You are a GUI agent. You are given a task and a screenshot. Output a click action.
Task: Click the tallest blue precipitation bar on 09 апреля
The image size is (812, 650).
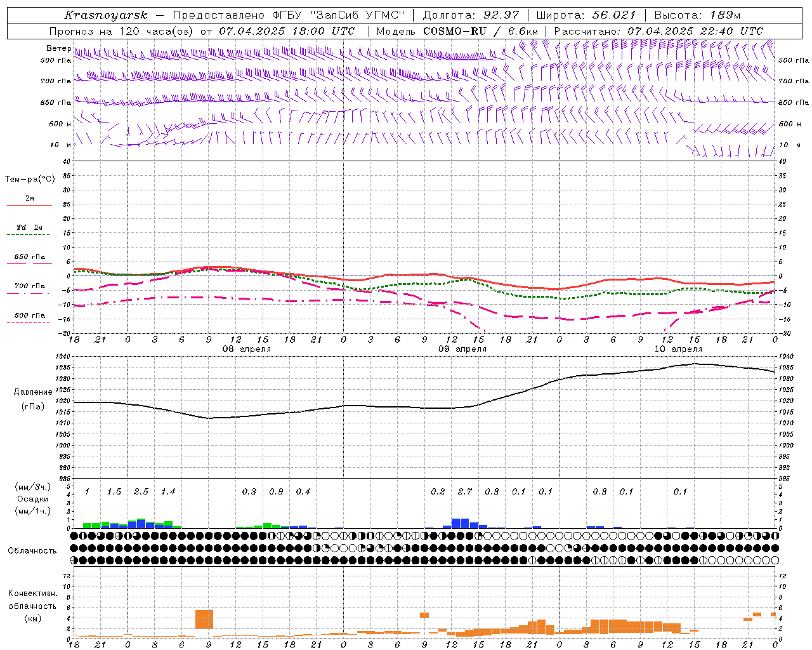pos(461,523)
